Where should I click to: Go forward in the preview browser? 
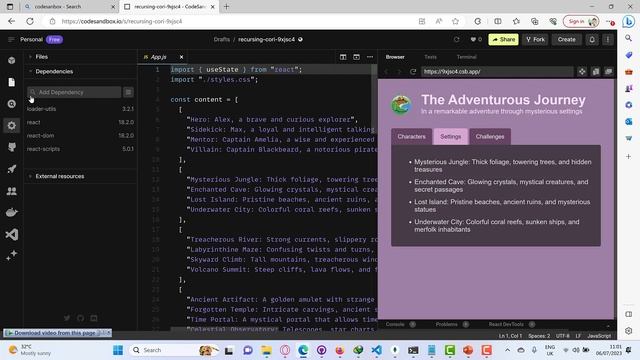[x=399, y=72]
